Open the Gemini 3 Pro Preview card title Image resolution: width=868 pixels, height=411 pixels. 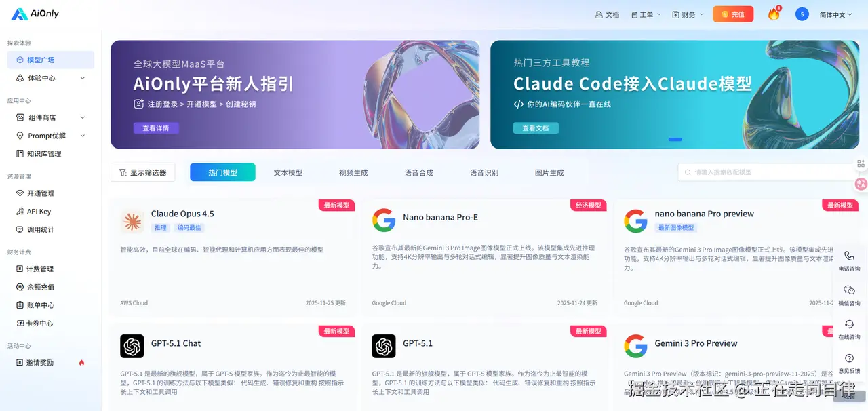(x=696, y=343)
